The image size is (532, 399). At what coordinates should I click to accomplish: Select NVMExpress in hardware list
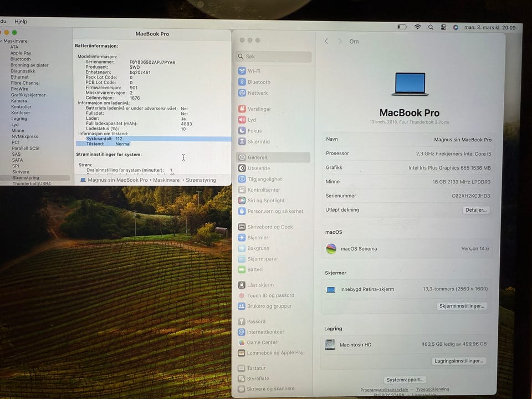pyautogui.click(x=25, y=136)
